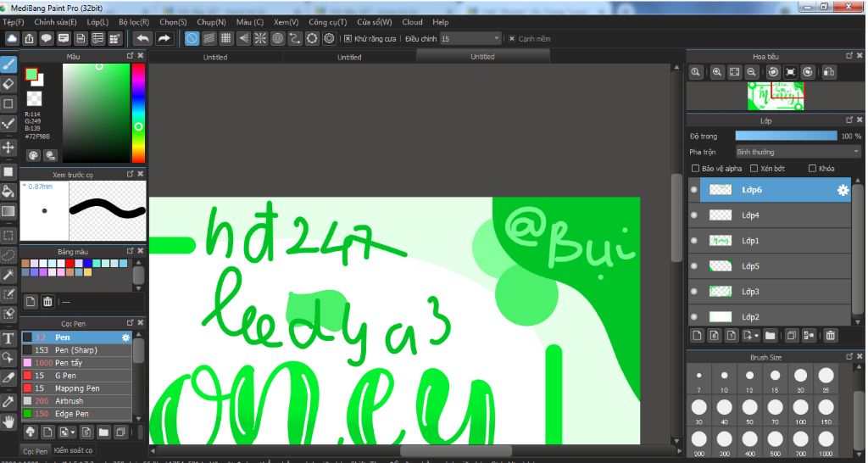This screenshot has width=868, height=463.
Task: Choose the Text tool
Action: point(8,338)
